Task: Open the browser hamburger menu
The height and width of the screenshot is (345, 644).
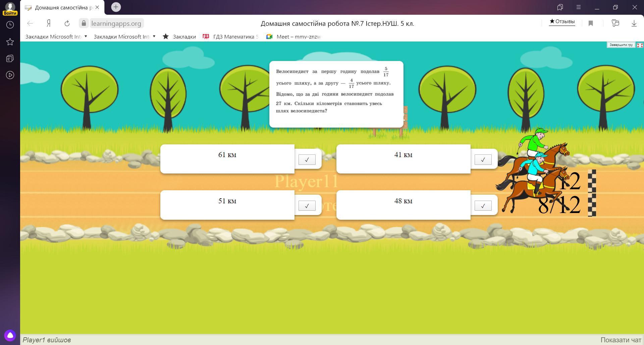Action: [x=578, y=7]
